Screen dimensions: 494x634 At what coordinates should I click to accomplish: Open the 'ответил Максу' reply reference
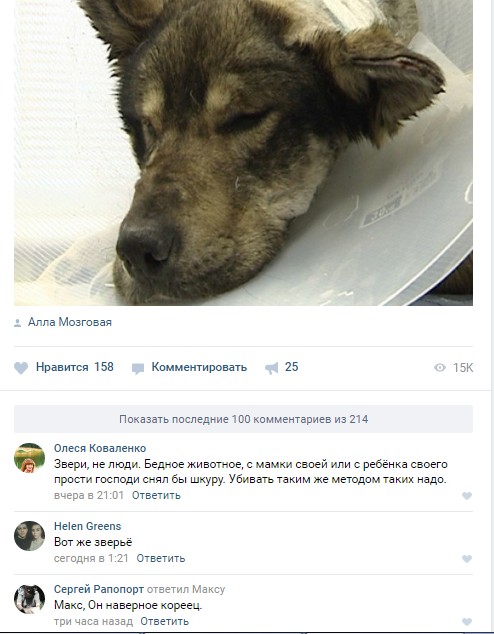[x=186, y=590]
